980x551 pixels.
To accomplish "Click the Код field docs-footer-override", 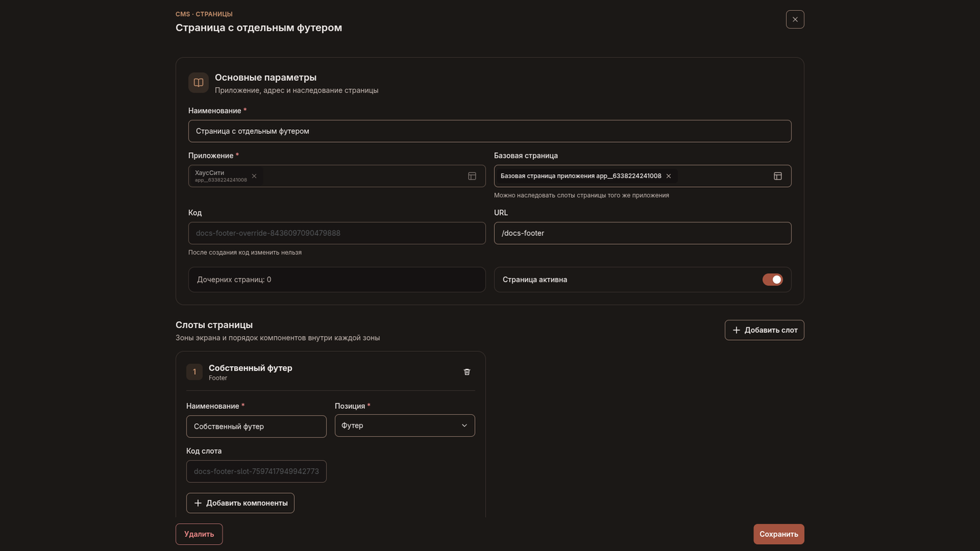I will [x=337, y=233].
